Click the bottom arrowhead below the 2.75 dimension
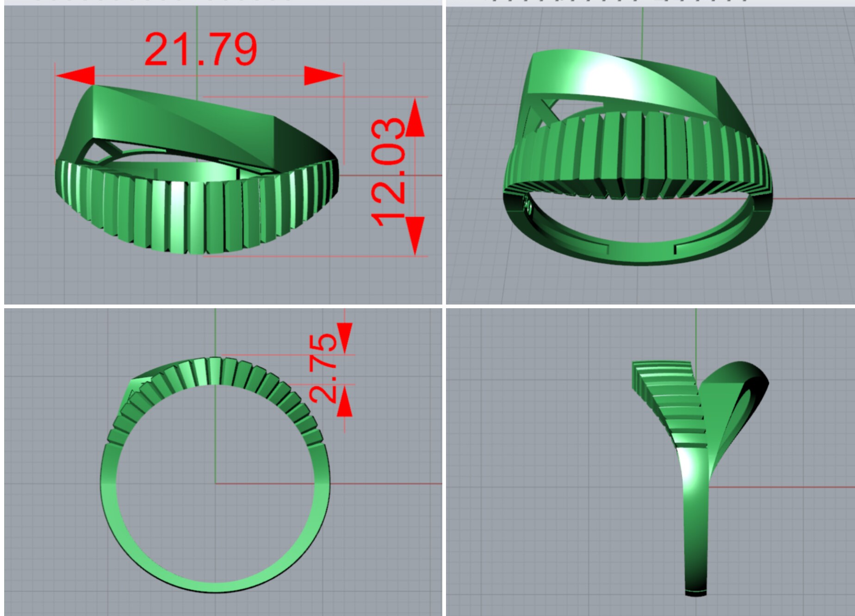The image size is (855, 616). point(345,406)
